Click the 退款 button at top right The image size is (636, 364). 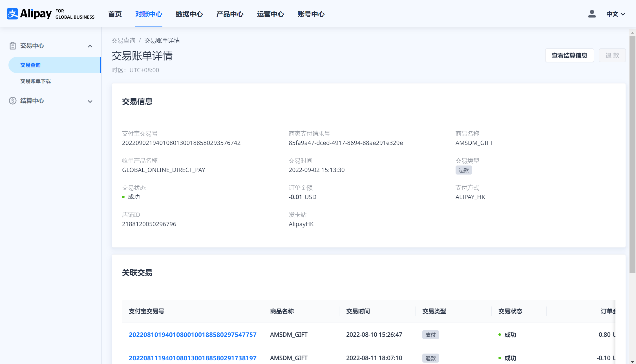pyautogui.click(x=612, y=56)
